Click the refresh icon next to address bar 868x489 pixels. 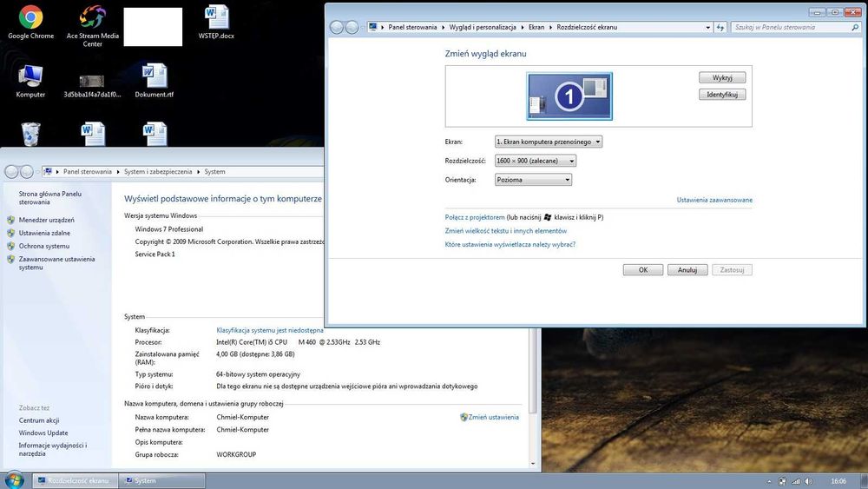click(x=720, y=27)
